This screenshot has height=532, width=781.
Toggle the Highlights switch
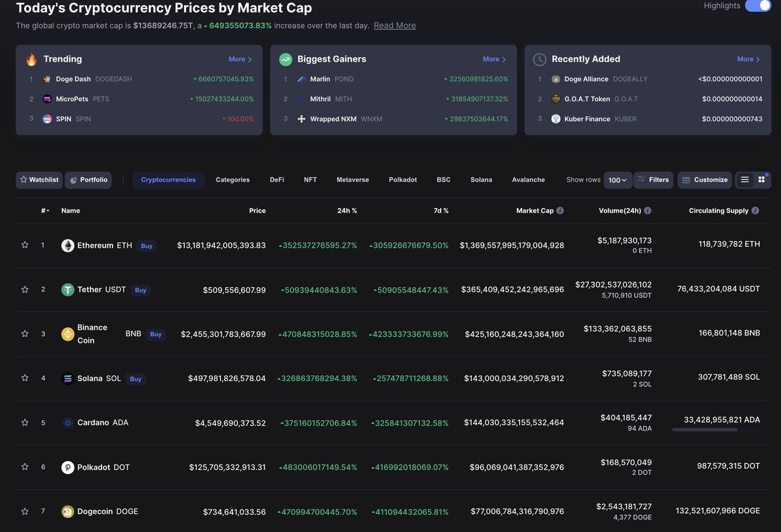pyautogui.click(x=758, y=6)
